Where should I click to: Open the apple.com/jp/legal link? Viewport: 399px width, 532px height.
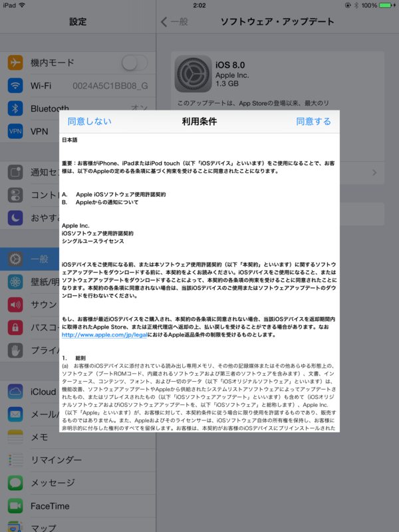pyautogui.click(x=104, y=335)
